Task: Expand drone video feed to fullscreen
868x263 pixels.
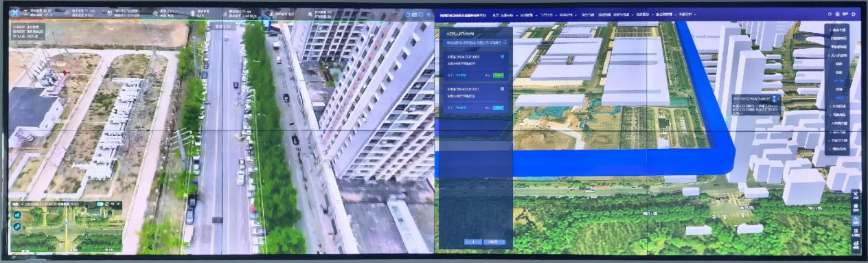Action: pyautogui.click(x=421, y=14)
